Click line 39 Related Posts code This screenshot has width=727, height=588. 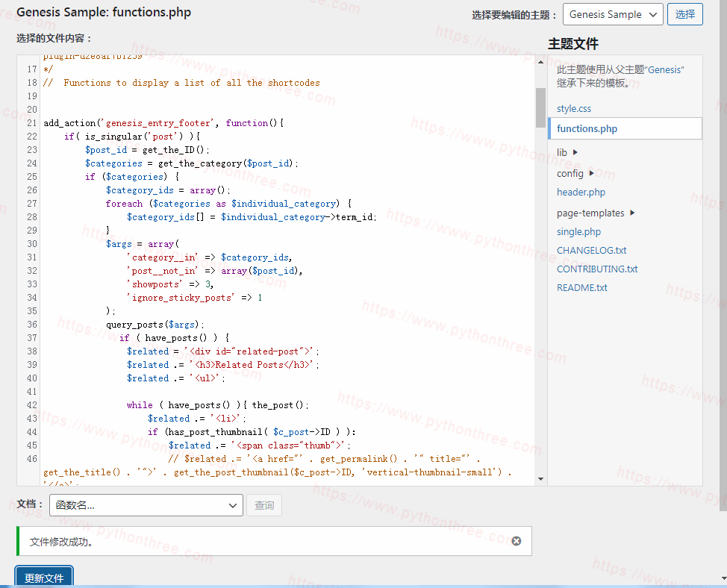coord(223,365)
